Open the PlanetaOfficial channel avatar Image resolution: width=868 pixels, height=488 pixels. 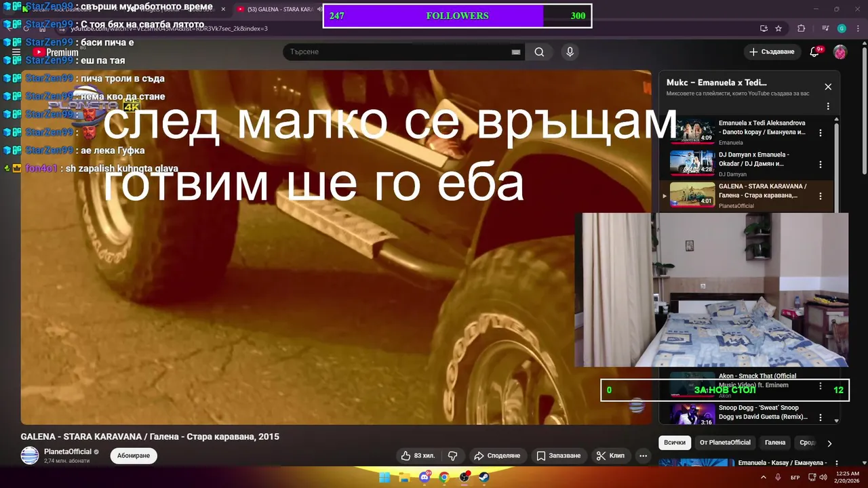click(30, 455)
